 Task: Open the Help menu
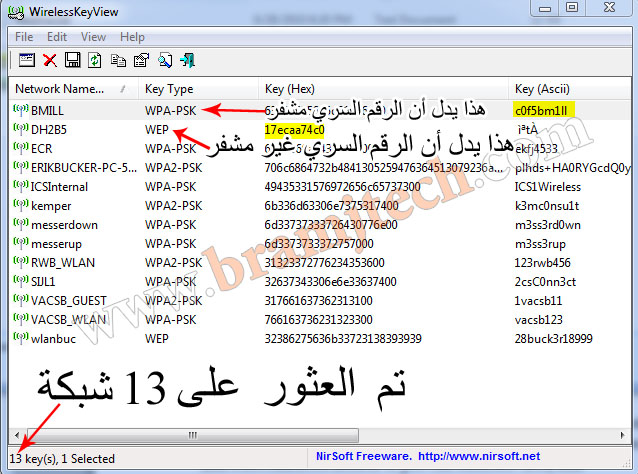pyautogui.click(x=132, y=37)
